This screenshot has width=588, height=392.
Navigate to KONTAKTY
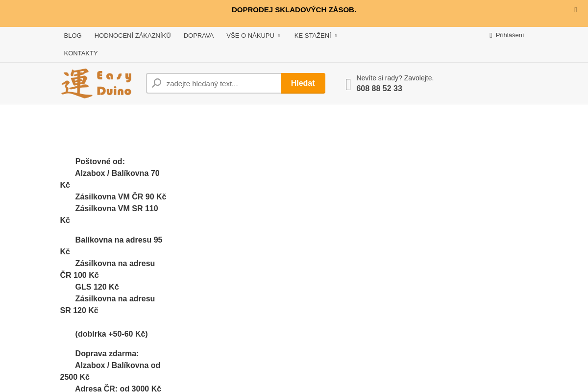click(x=81, y=53)
